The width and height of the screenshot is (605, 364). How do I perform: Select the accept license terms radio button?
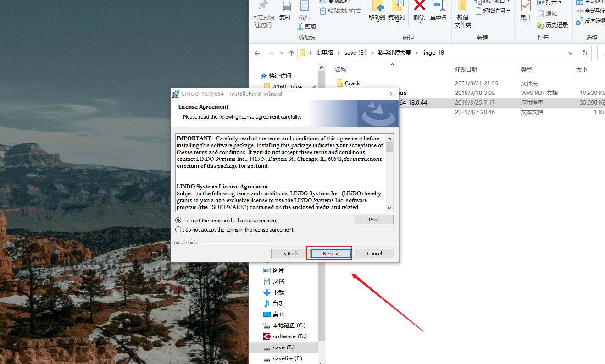coord(178,221)
